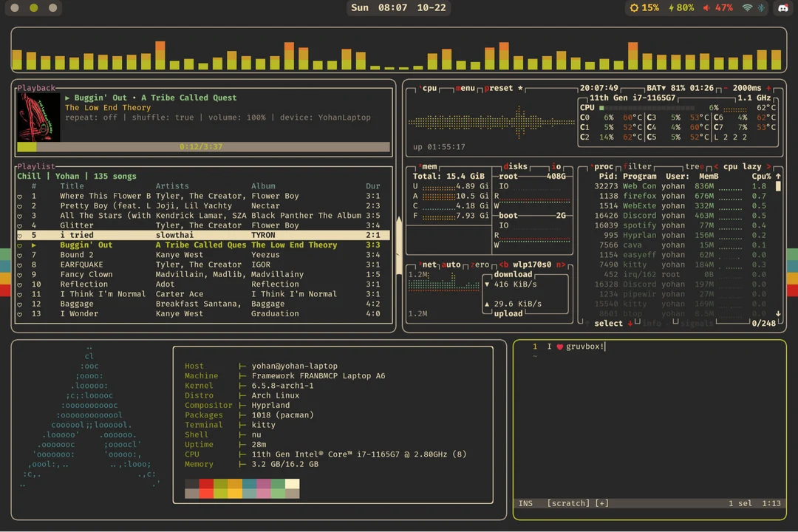Click the Bluetooth icon in the menu bar

[x=760, y=8]
